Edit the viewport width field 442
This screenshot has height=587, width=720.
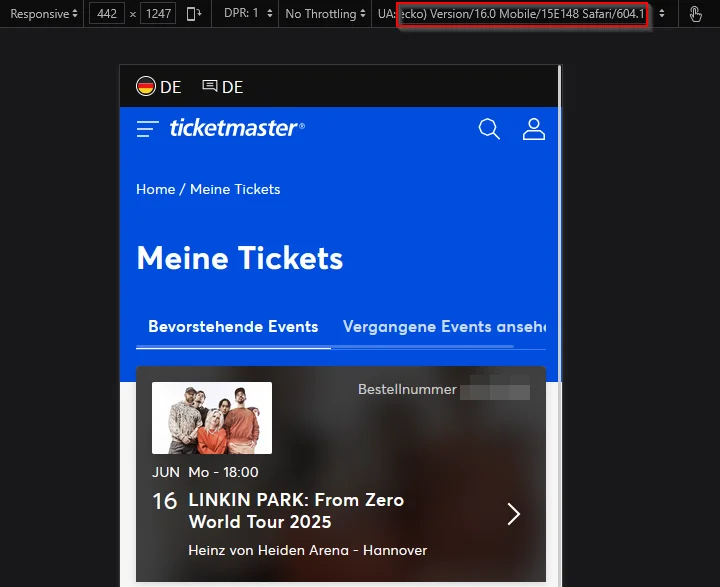(x=107, y=14)
